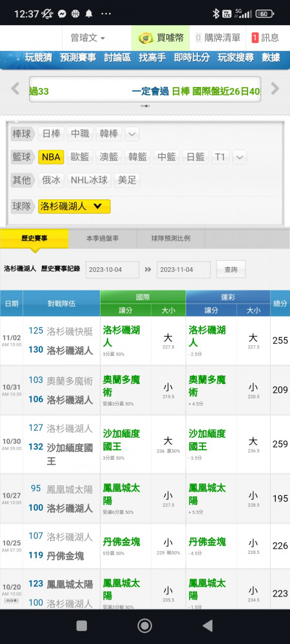Select the NHL冰球 league button

click(89, 180)
